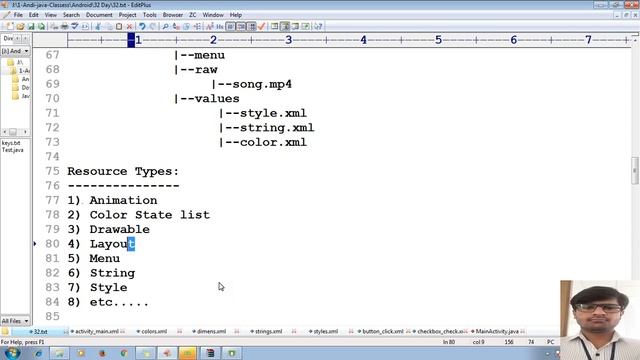Click the Open file folder icon

tap(20, 27)
